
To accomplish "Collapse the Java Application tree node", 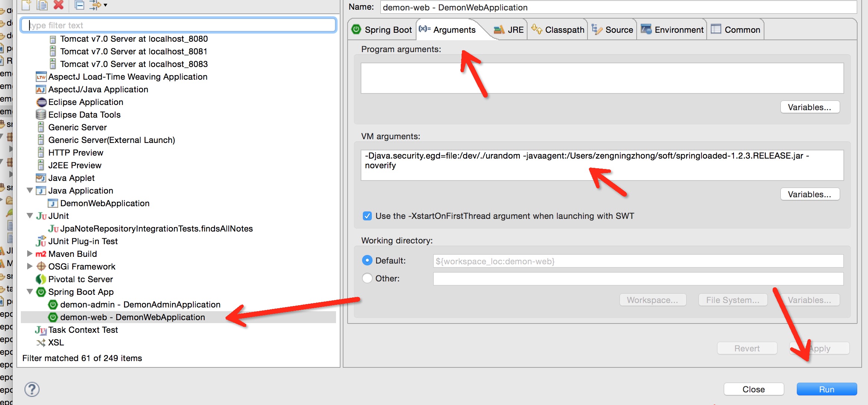I will tap(30, 190).
